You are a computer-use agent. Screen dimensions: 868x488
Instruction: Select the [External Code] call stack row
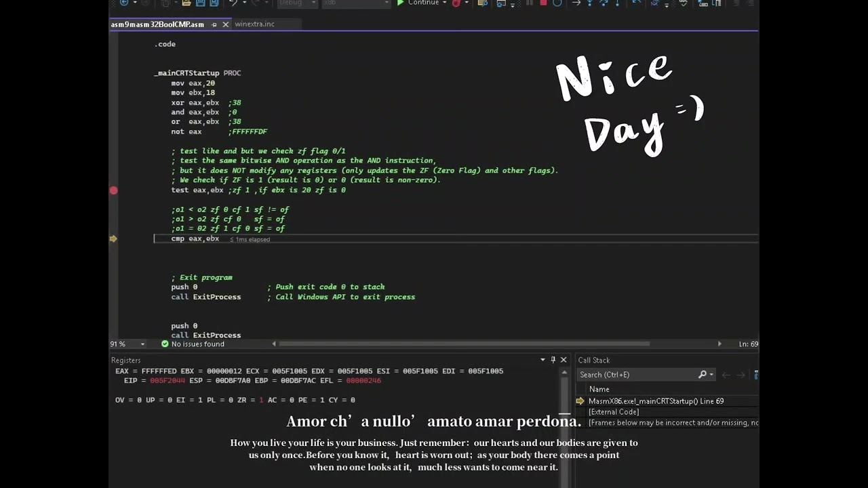click(614, 412)
